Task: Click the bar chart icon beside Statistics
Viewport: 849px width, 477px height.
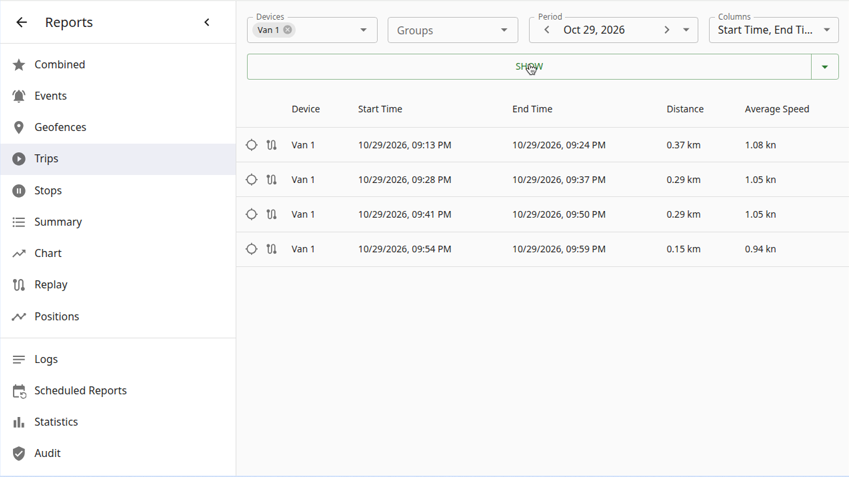Action: [19, 422]
